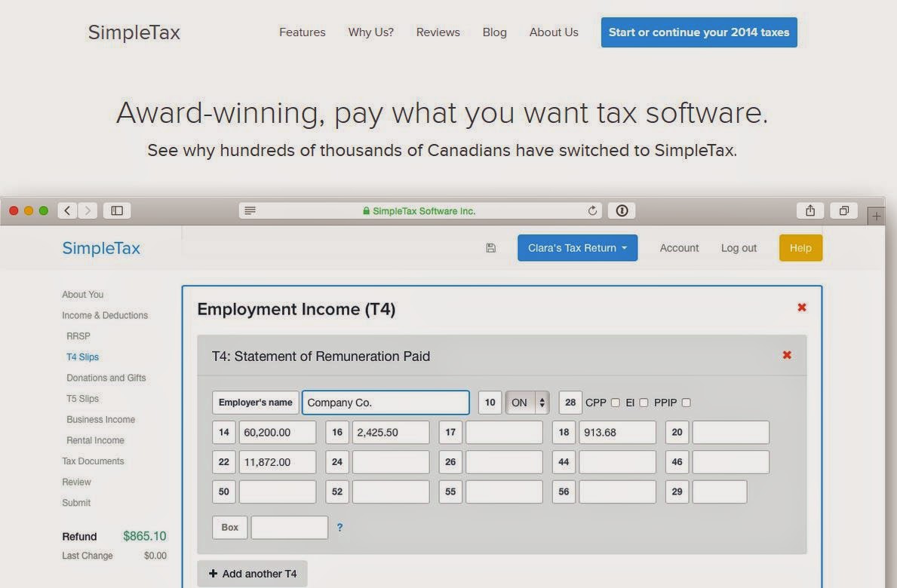Click the empty box 44 field
The height and width of the screenshot is (588, 897).
point(617,462)
